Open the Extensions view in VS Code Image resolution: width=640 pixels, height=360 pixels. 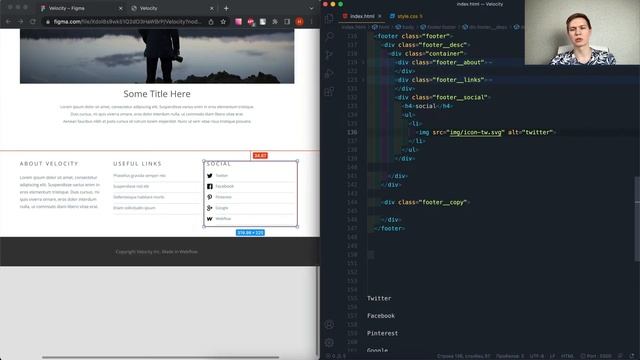329,92
